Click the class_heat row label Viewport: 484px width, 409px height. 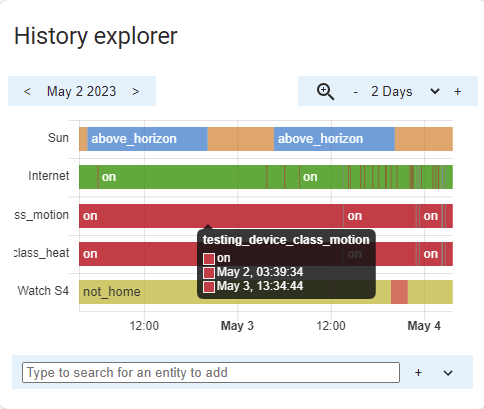coord(42,253)
